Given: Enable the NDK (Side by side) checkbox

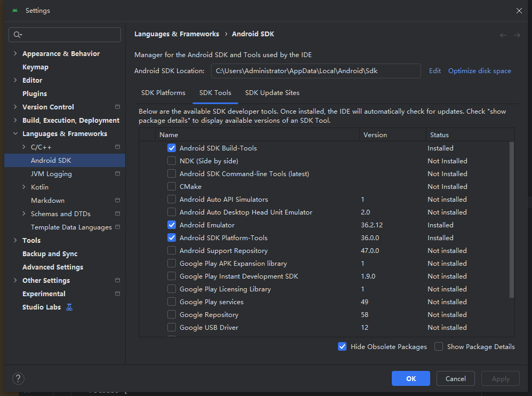Looking at the screenshot, I should pyautogui.click(x=172, y=161).
